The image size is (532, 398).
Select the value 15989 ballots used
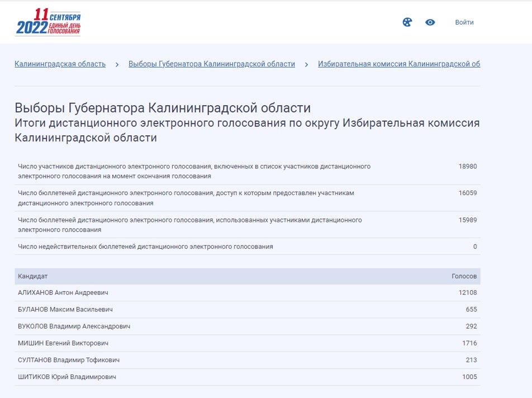[x=468, y=220]
